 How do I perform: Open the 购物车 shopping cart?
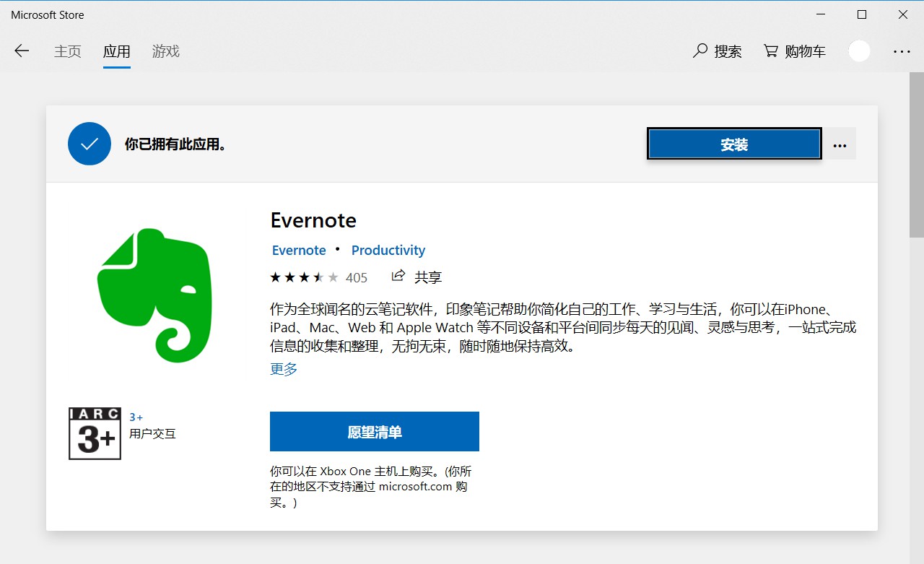pyautogui.click(x=795, y=51)
